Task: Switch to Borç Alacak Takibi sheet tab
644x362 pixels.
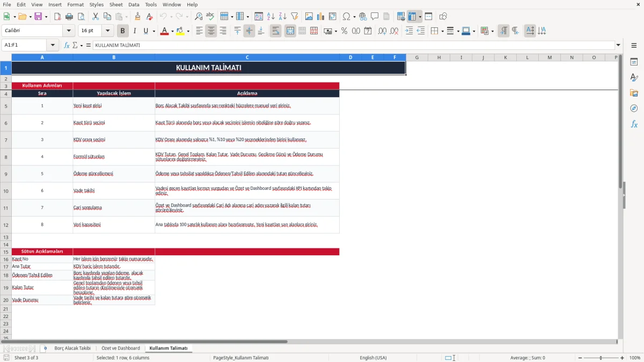Action: point(72,348)
